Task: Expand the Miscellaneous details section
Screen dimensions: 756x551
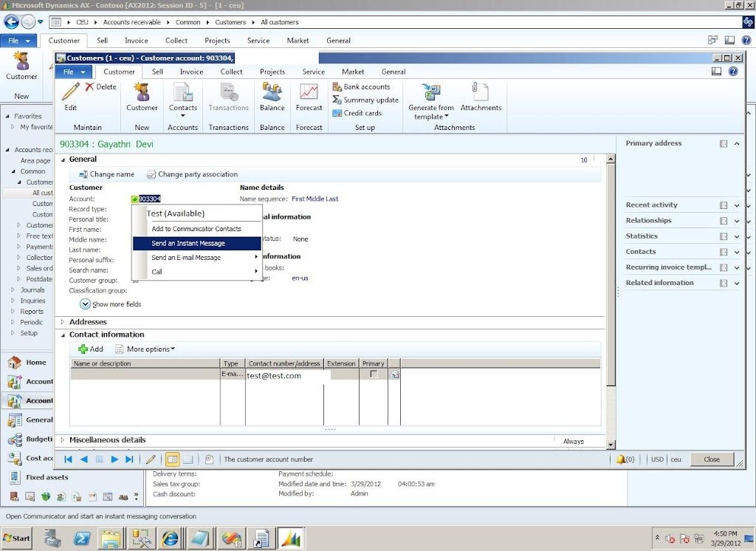Action: click(63, 440)
